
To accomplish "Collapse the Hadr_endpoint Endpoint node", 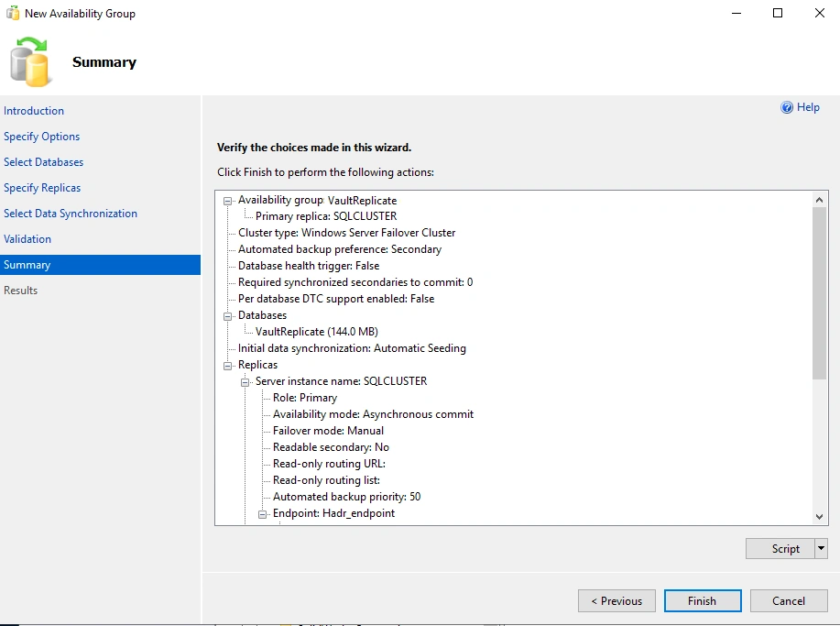I will point(263,513).
